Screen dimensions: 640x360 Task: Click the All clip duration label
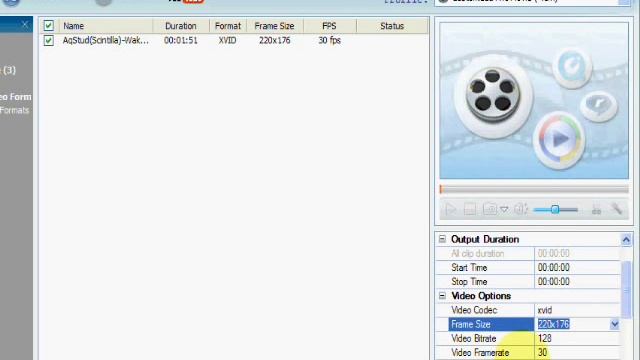[478, 253]
